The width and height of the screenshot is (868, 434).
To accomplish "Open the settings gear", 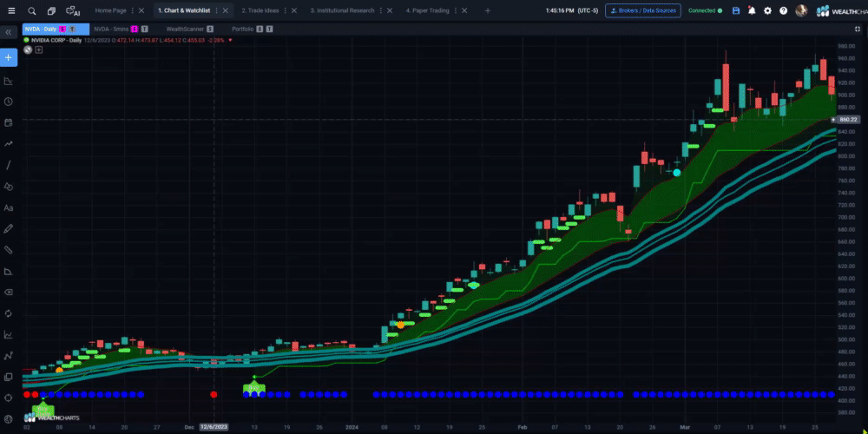I will tap(768, 10).
